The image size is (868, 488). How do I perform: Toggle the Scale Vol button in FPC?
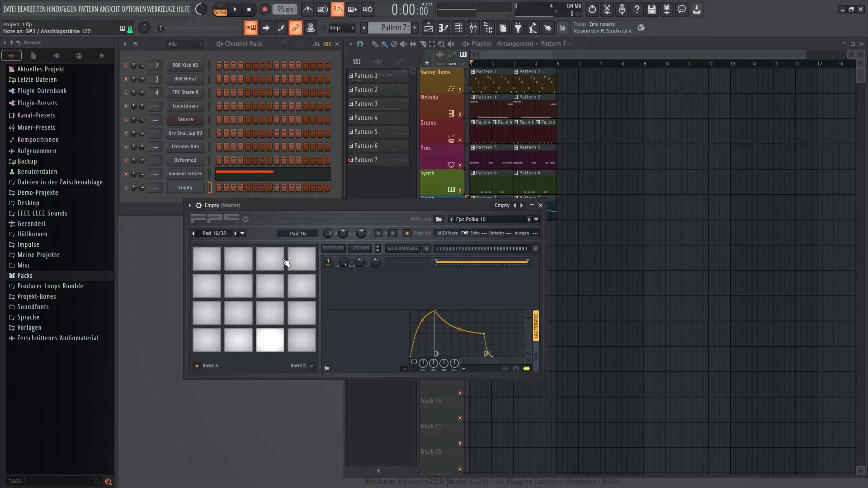[x=407, y=233]
